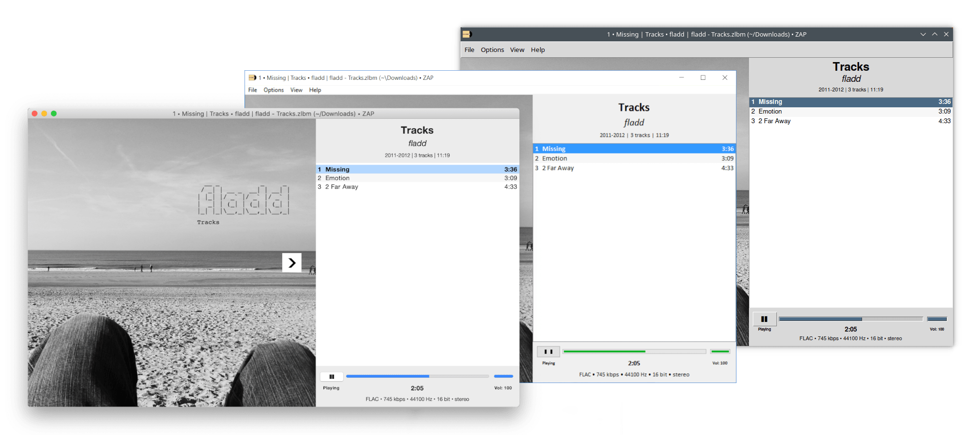Click 'Vol: 100' label in Linux window
The width and height of the screenshot is (980, 435).
(937, 329)
